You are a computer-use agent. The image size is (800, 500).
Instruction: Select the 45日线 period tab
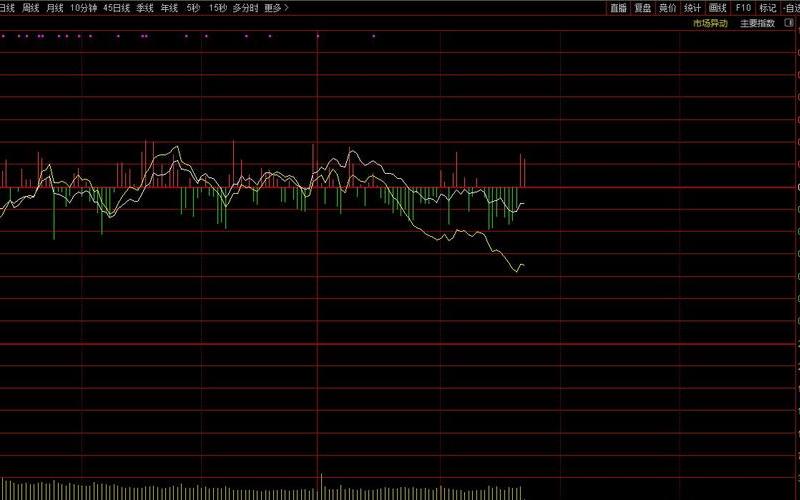click(x=117, y=7)
